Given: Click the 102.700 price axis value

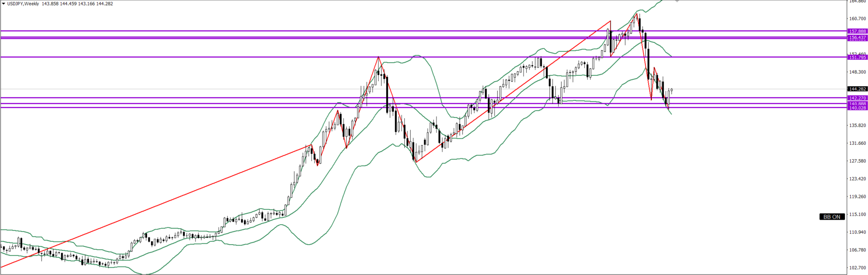Looking at the screenshot, I should click(857, 268).
